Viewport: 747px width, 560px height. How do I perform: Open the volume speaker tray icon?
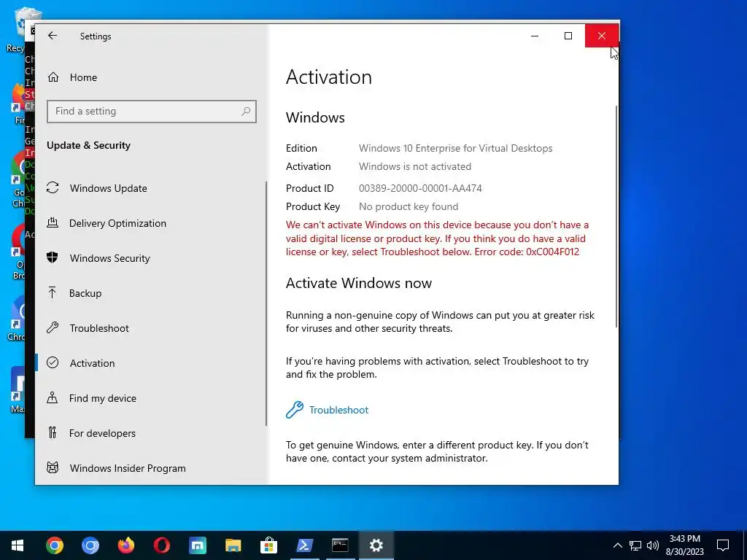pyautogui.click(x=653, y=545)
